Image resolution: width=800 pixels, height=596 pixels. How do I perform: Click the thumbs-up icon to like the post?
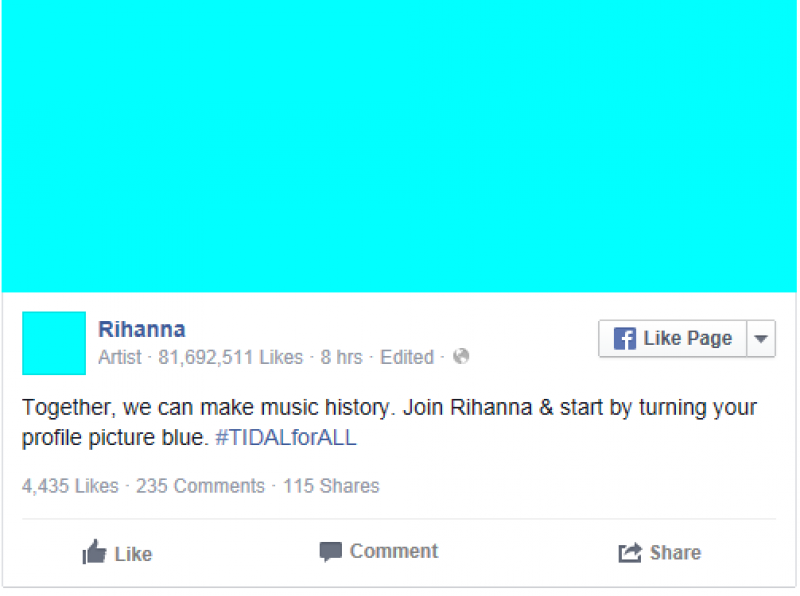[94, 552]
